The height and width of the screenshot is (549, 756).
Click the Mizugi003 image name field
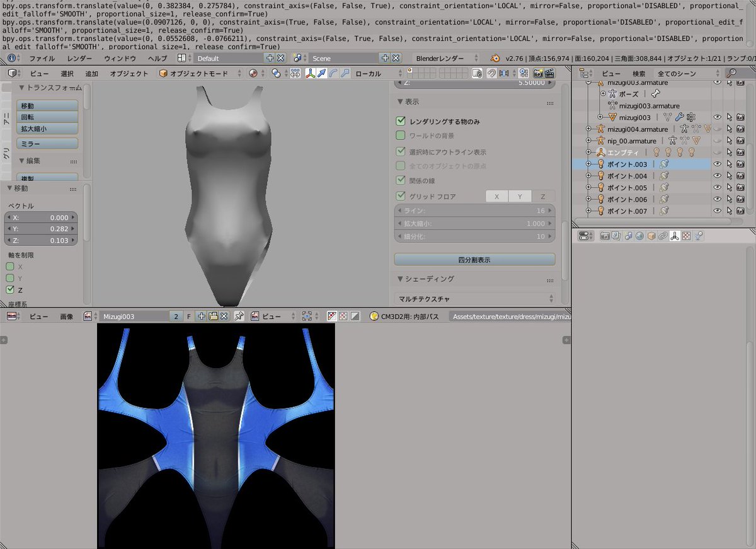[x=134, y=316]
